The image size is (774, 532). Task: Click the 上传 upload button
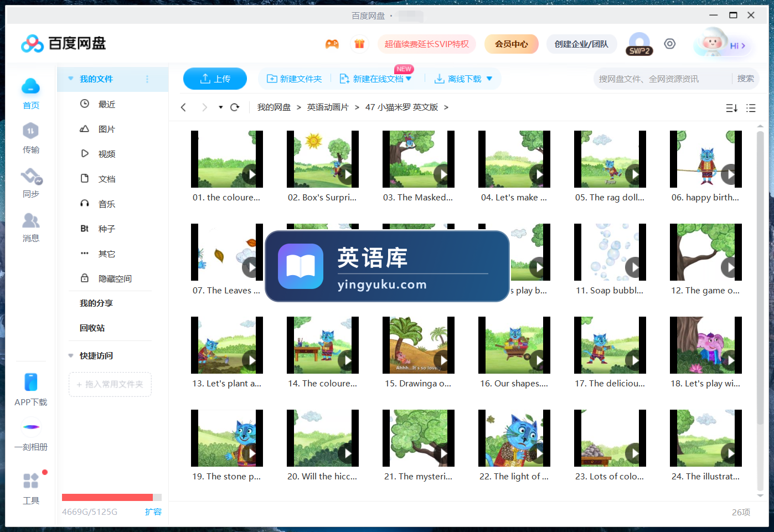click(x=215, y=79)
